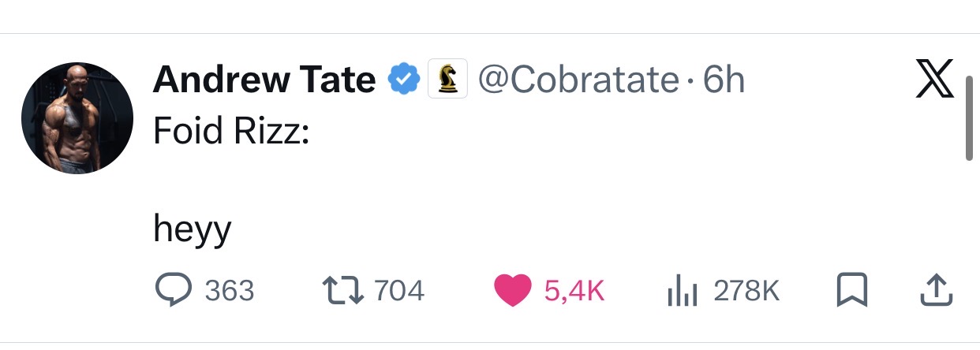The width and height of the screenshot is (980, 350).
Task: Open the chess knight affiliation badge
Action: pyautogui.click(x=447, y=80)
